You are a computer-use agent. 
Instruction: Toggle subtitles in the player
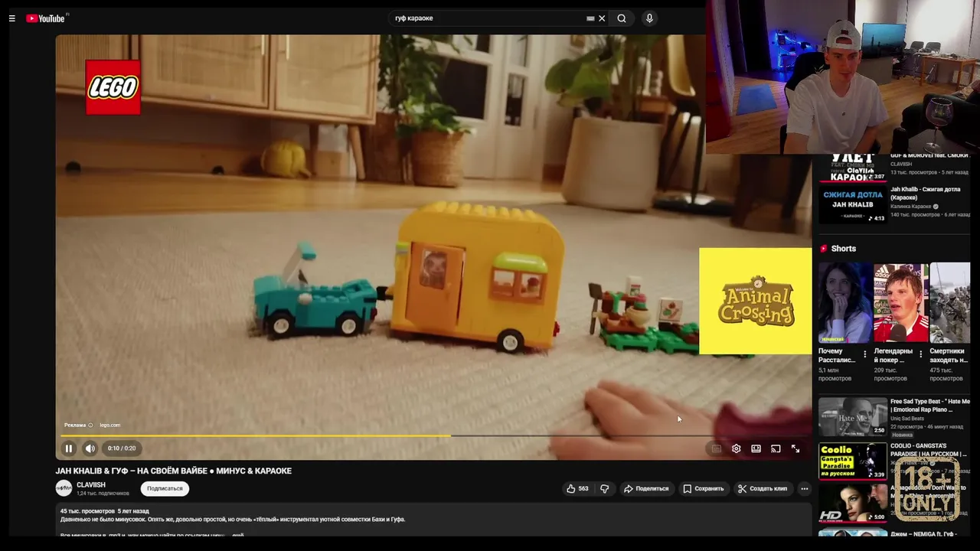pyautogui.click(x=717, y=448)
